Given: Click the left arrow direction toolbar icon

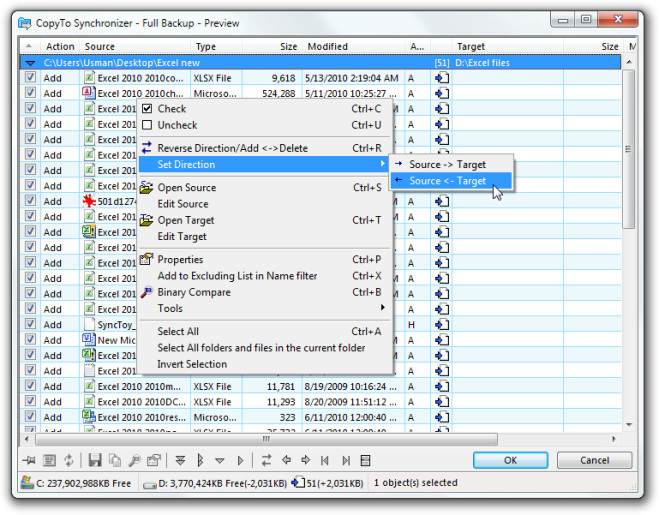Looking at the screenshot, I should (286, 460).
